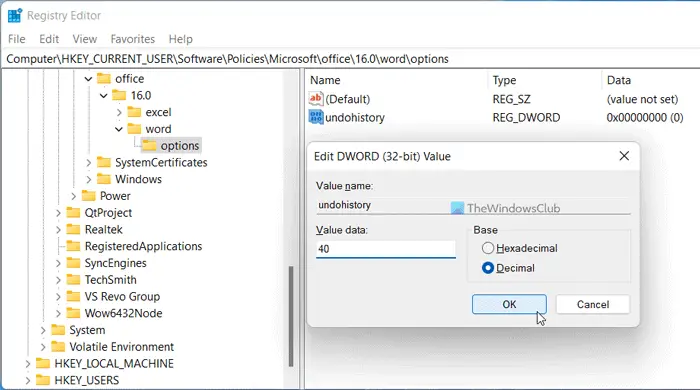The width and height of the screenshot is (700, 390).
Task: Click the Value data input field
Action: point(386,249)
